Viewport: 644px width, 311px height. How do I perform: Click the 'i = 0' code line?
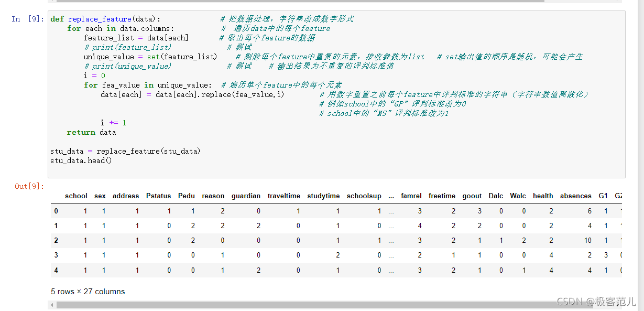(x=95, y=76)
